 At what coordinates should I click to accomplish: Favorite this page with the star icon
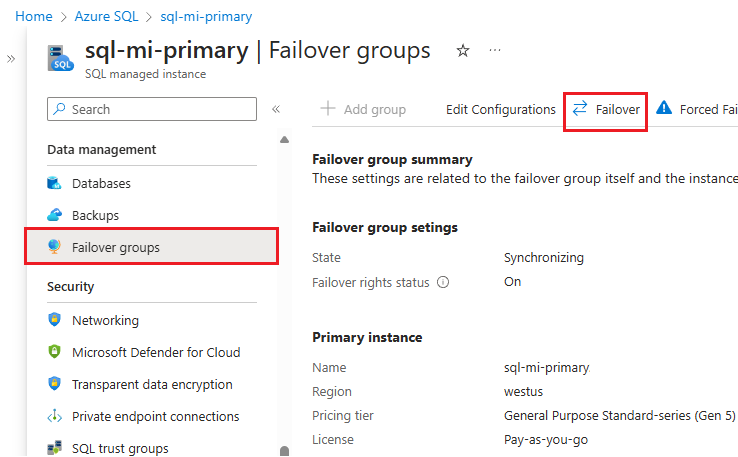point(462,51)
